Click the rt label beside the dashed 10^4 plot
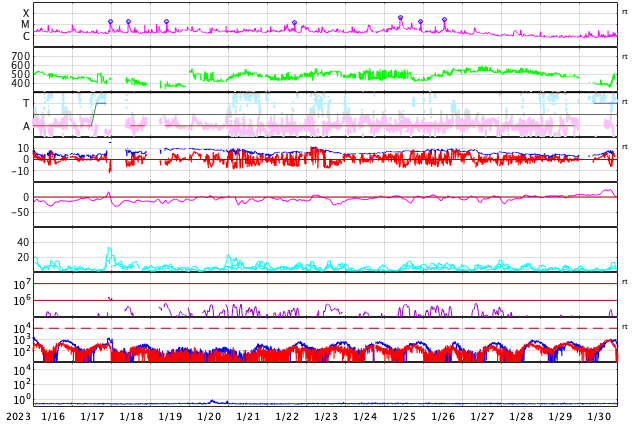The image size is (634, 424). 625,327
